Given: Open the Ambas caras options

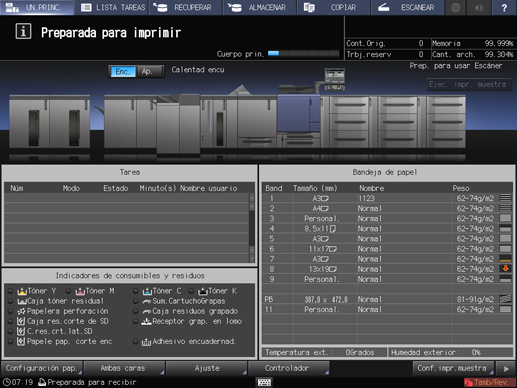Looking at the screenshot, I should tap(124, 368).
